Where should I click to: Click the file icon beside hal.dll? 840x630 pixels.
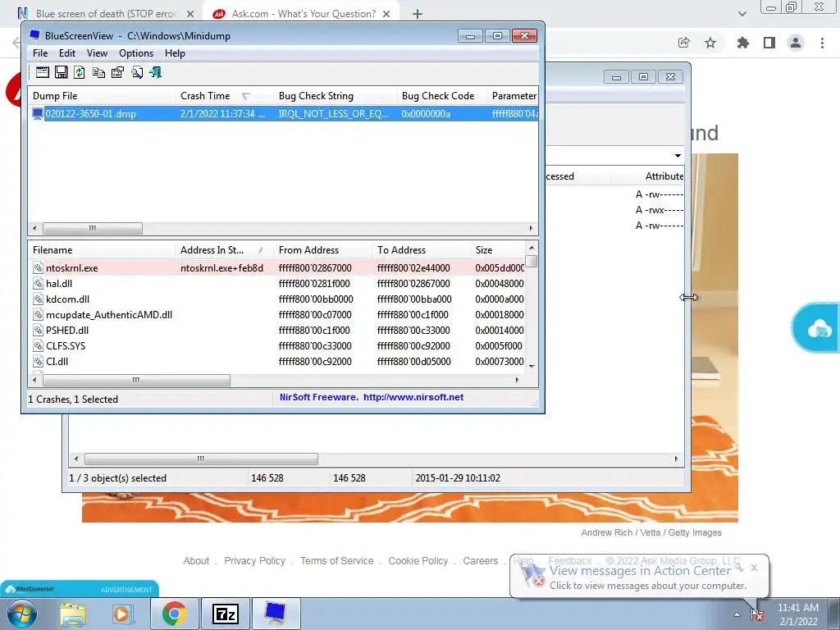[38, 283]
